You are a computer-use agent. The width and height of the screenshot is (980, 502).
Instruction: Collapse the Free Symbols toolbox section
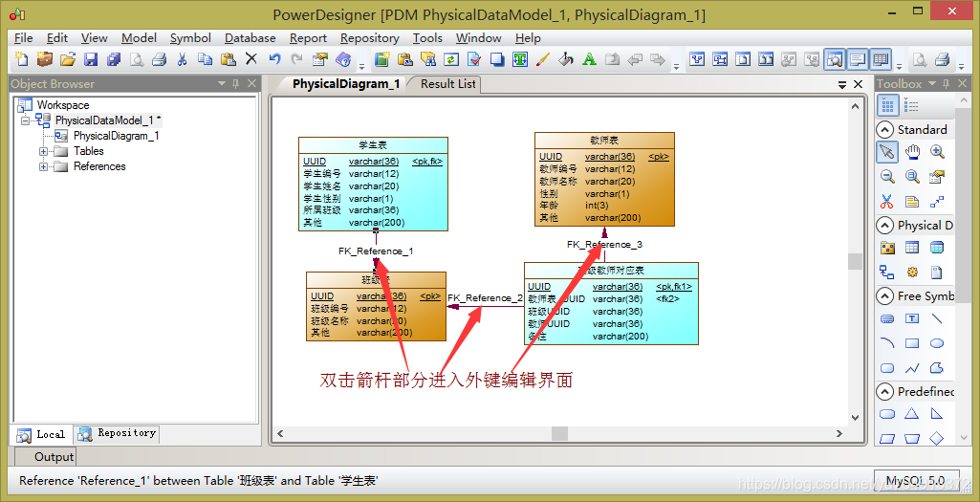pos(885,295)
